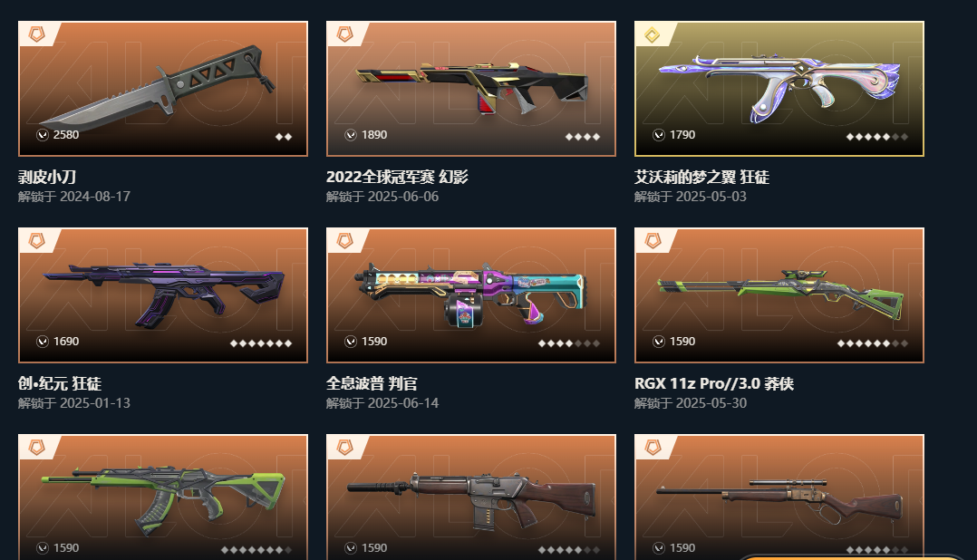
Task: Click the 全息波普 判官 title text
Action: 372,383
